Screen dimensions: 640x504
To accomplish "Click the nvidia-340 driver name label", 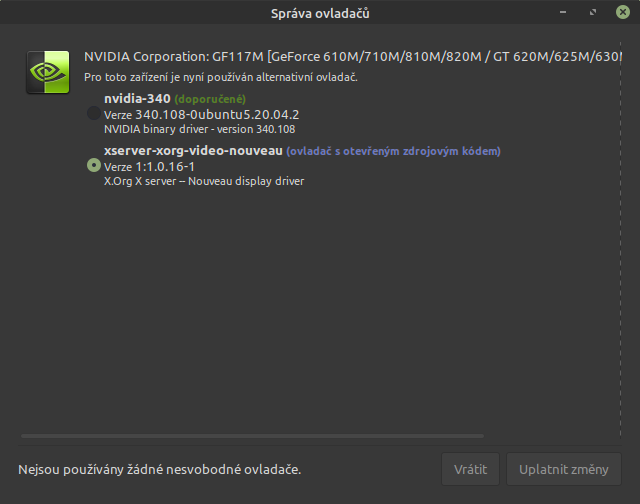I will [x=137, y=99].
